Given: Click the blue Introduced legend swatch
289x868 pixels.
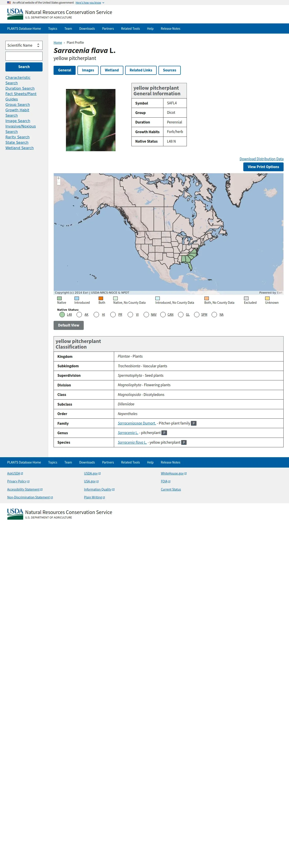Looking at the screenshot, I should 77,298.
